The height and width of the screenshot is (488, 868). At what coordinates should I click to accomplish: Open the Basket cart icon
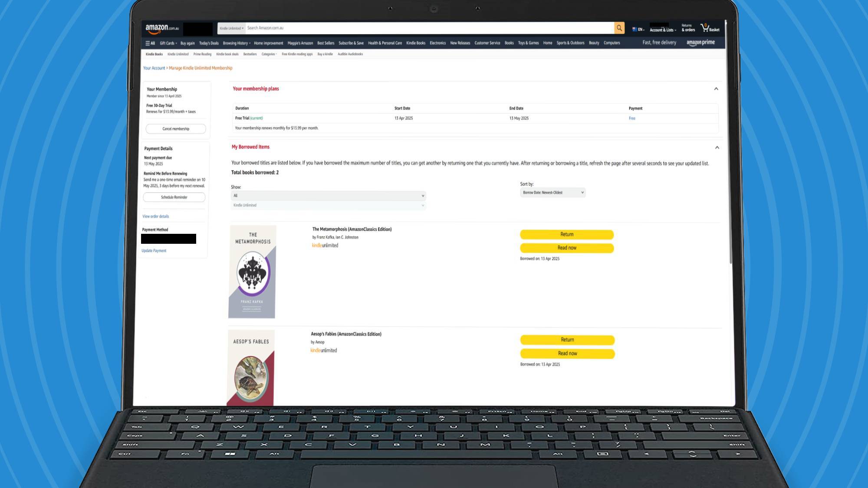710,28
